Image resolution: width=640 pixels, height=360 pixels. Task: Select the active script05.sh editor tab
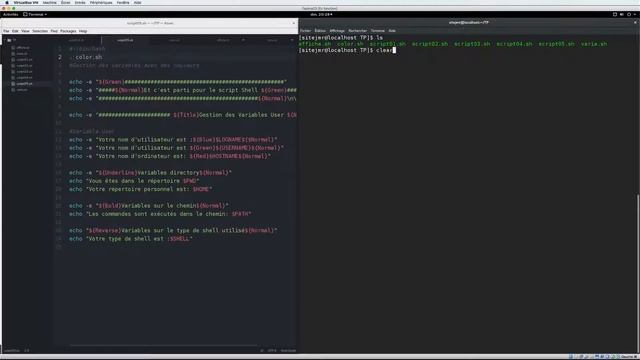click(x=125, y=40)
